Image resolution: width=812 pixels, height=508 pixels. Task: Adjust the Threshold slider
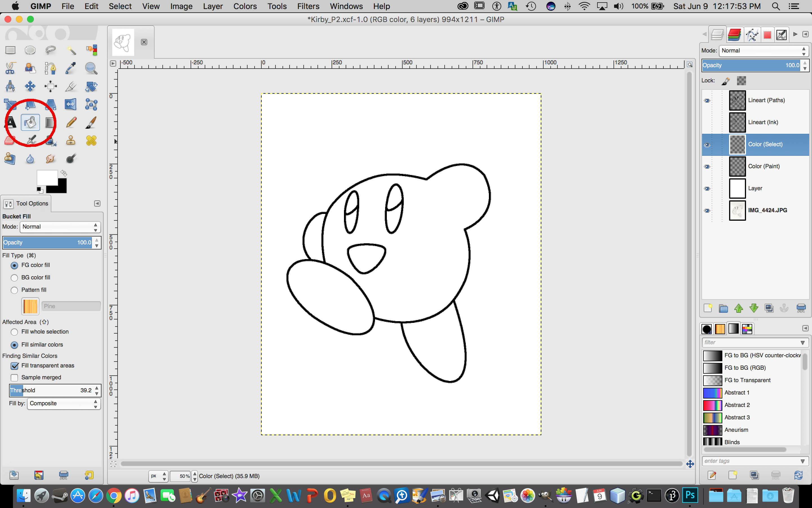pyautogui.click(x=51, y=390)
